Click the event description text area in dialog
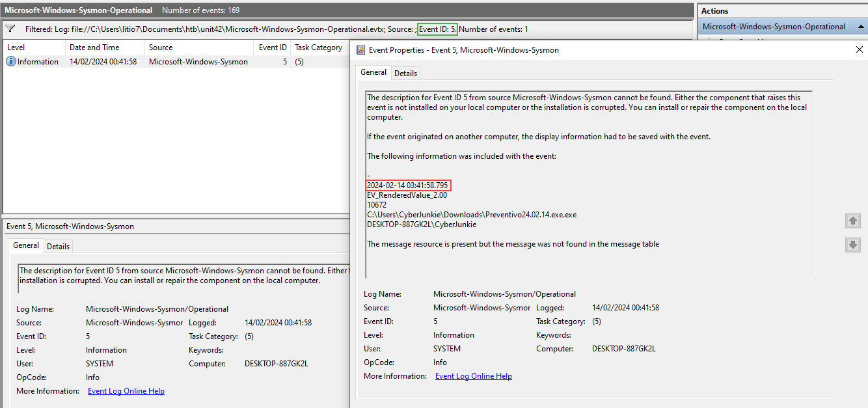Image resolution: width=868 pixels, height=408 pixels. [589, 184]
